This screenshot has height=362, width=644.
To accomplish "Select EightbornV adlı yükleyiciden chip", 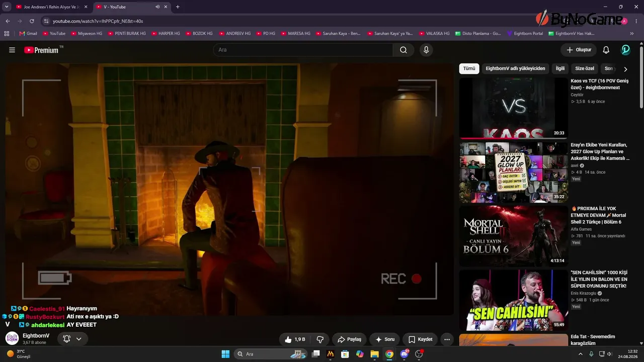I will click(515, 68).
